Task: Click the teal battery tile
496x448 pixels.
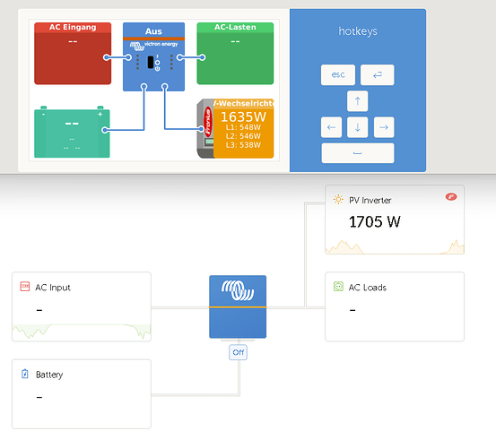Action: point(72,133)
